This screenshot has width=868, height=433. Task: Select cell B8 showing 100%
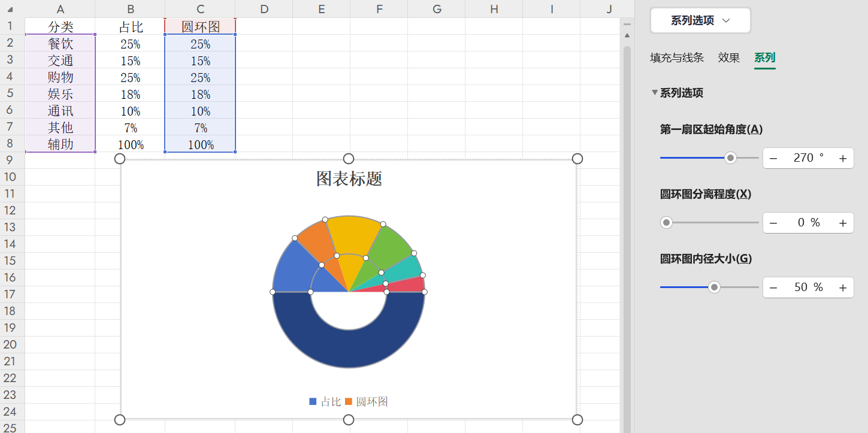coord(131,144)
